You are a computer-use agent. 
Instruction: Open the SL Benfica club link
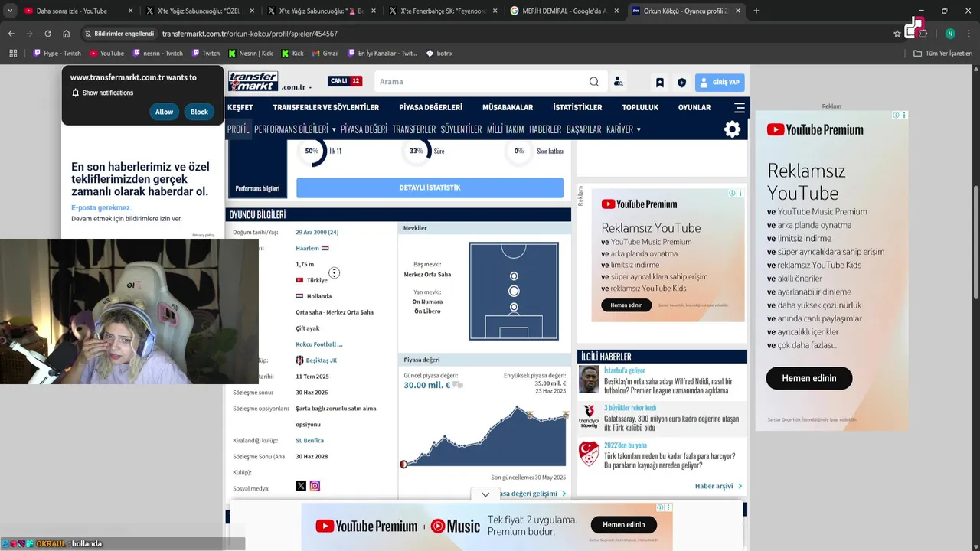click(x=310, y=440)
